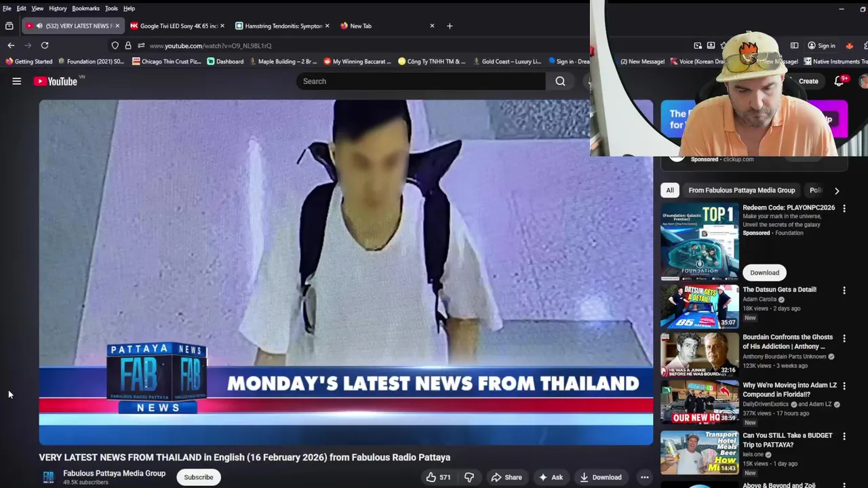Toggle Firefox sidebar icon

794,45
